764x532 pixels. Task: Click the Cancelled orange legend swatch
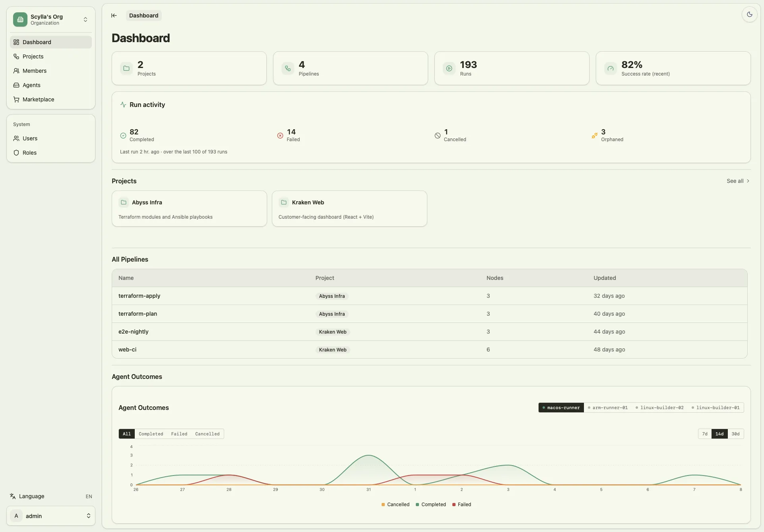coord(383,505)
